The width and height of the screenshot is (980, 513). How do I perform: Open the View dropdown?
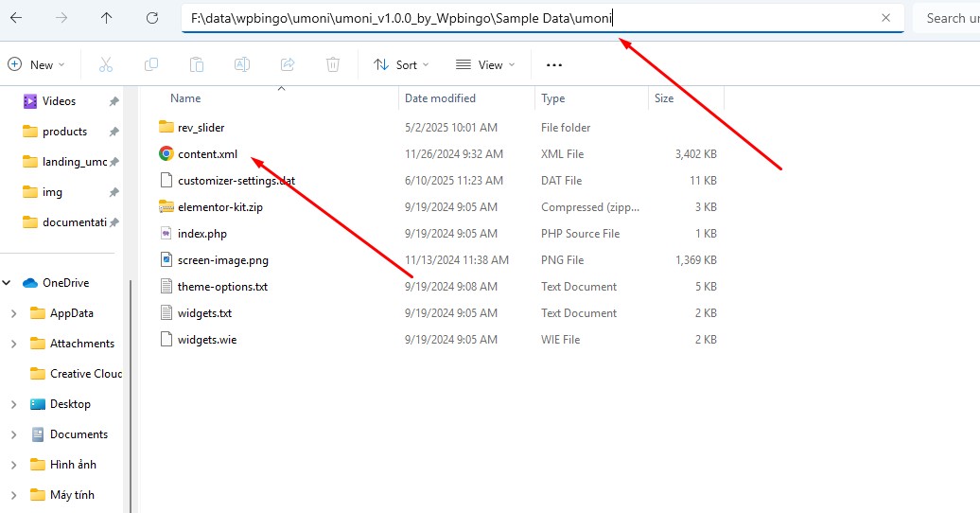pyautogui.click(x=485, y=65)
